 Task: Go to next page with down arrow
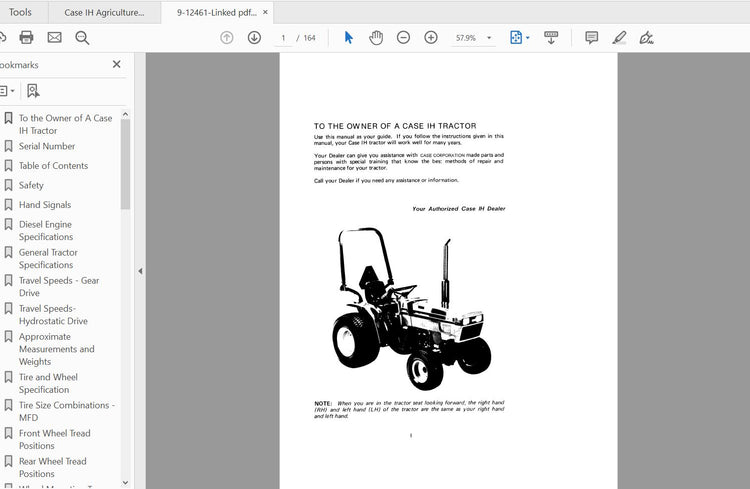(x=254, y=38)
